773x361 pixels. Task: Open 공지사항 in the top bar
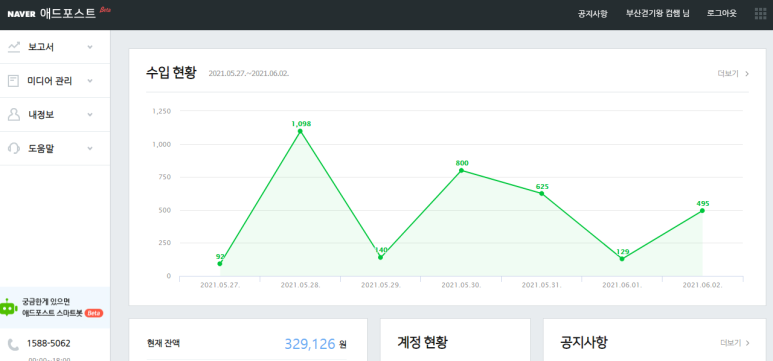(593, 14)
